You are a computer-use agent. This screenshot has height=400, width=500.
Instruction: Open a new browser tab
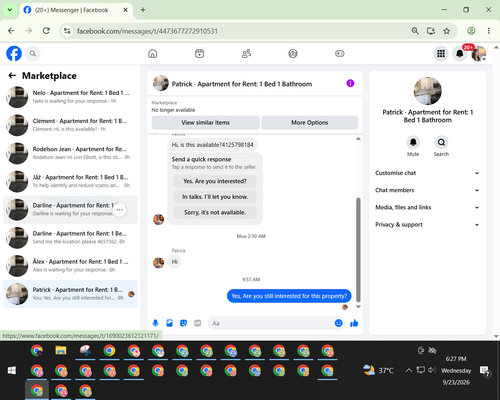(143, 10)
